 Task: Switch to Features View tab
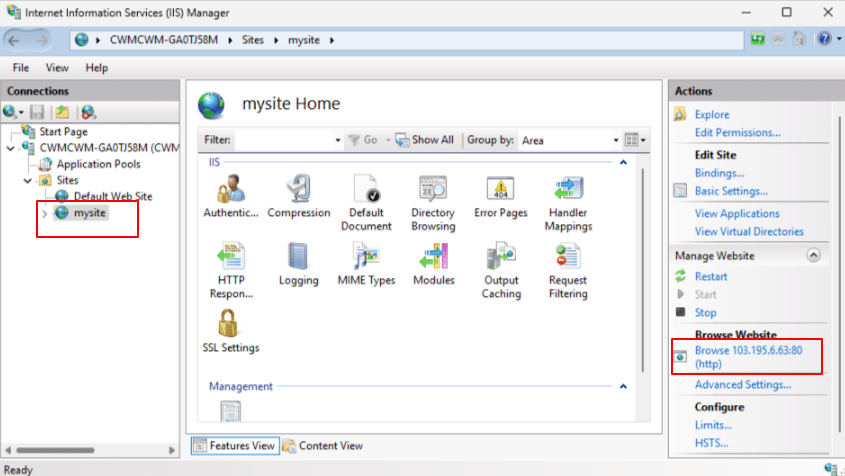pyautogui.click(x=235, y=446)
